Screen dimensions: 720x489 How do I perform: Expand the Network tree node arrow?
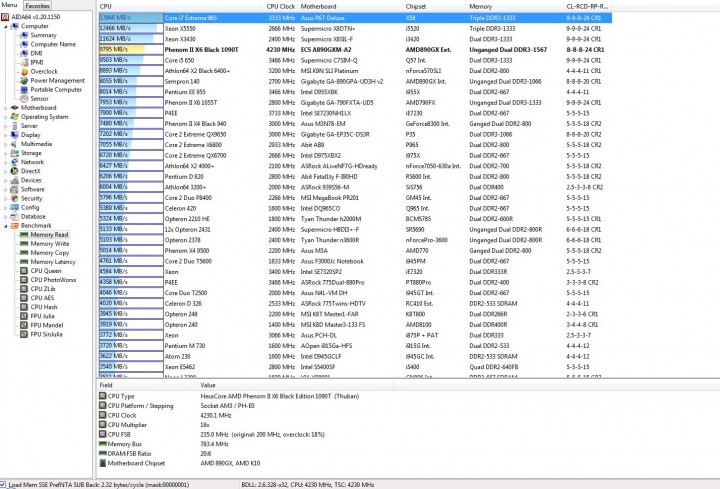coord(6,162)
